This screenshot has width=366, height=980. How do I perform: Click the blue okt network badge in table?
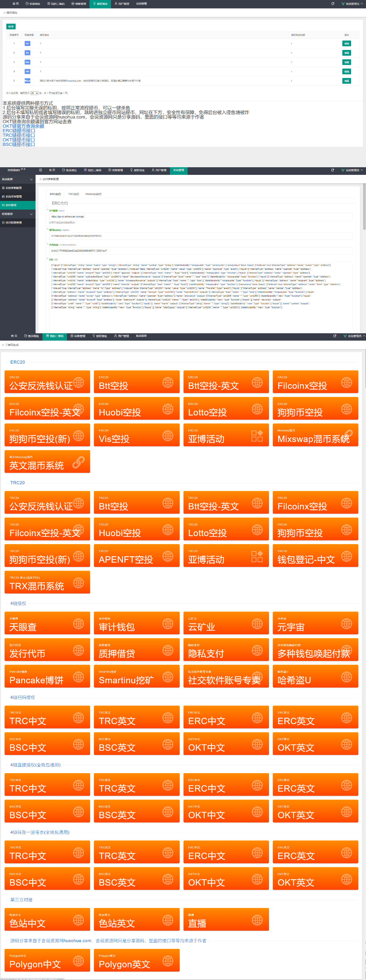pos(27,72)
